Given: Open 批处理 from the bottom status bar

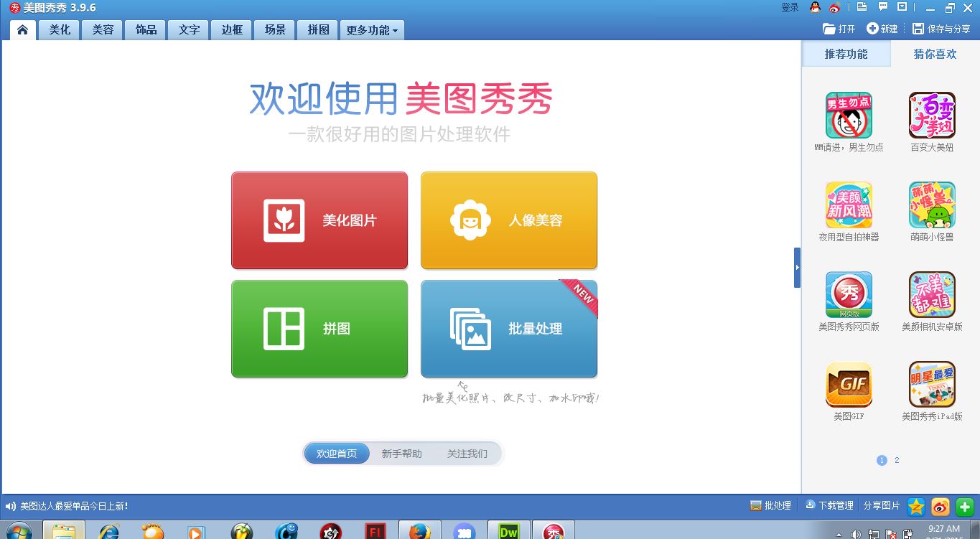Looking at the screenshot, I should (771, 506).
